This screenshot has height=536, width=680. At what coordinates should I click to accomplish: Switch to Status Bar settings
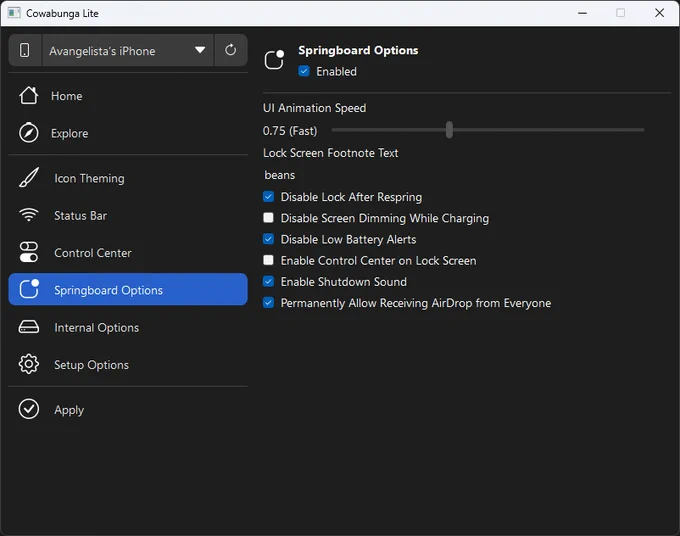(128, 215)
